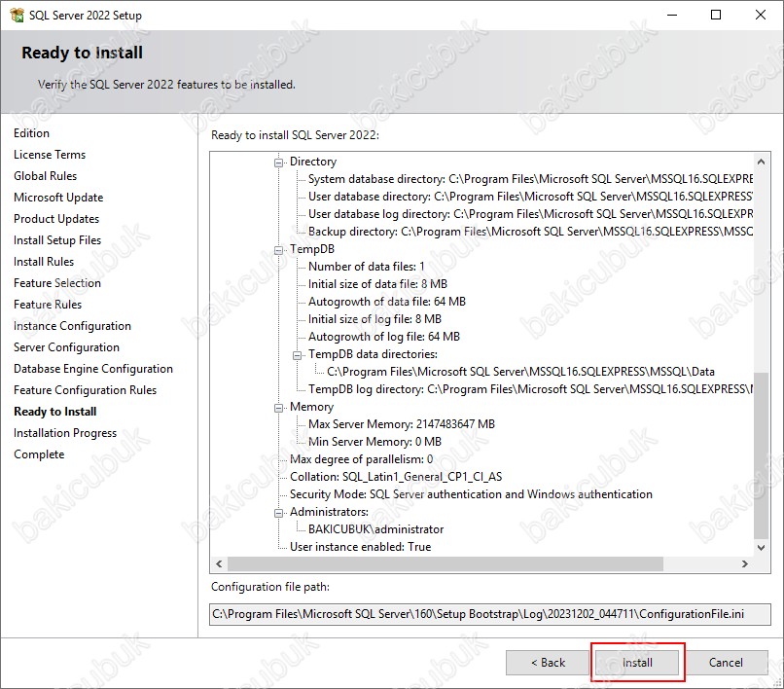784x689 pixels.
Task: Go back with the Back button
Action: click(548, 663)
